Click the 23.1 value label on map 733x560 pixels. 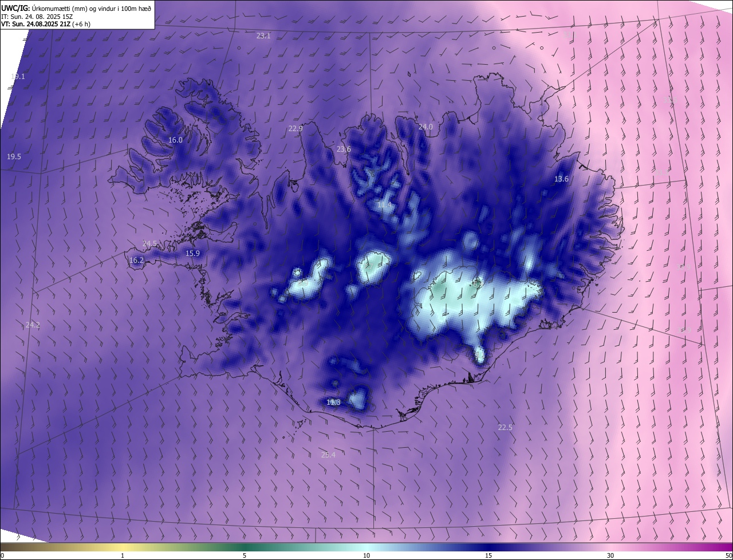coord(263,36)
